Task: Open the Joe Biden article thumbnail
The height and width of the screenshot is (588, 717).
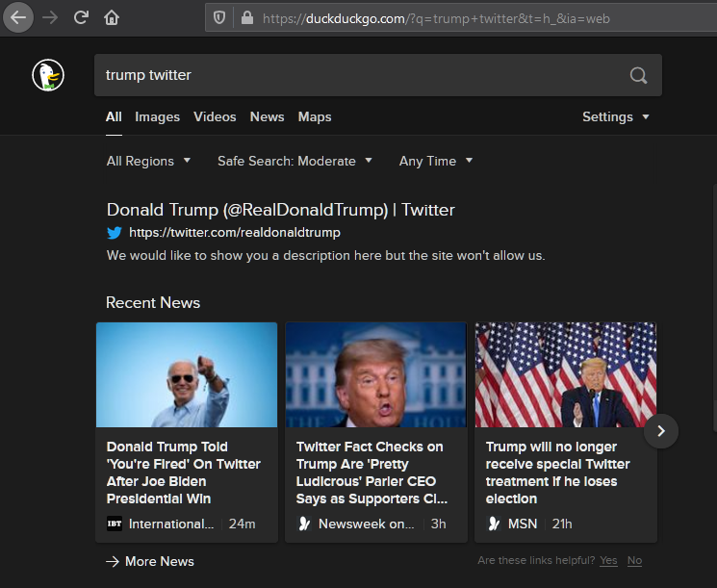Action: tap(187, 375)
